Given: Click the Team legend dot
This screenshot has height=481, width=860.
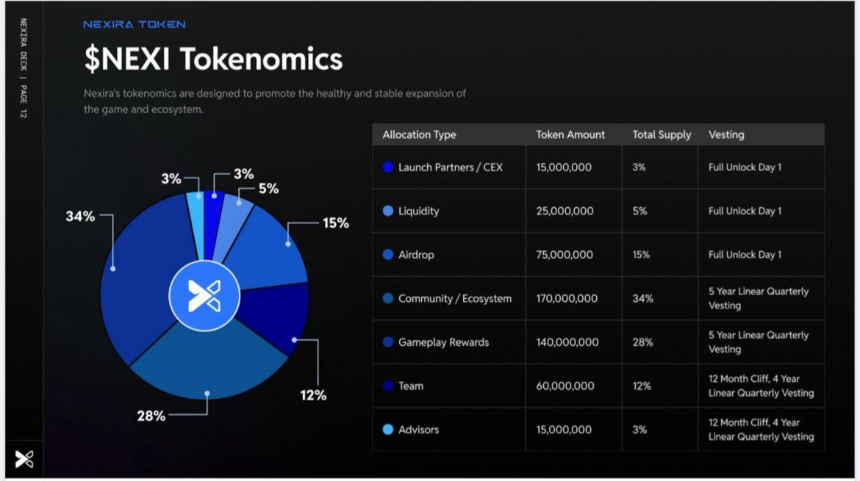Looking at the screenshot, I should [388, 386].
